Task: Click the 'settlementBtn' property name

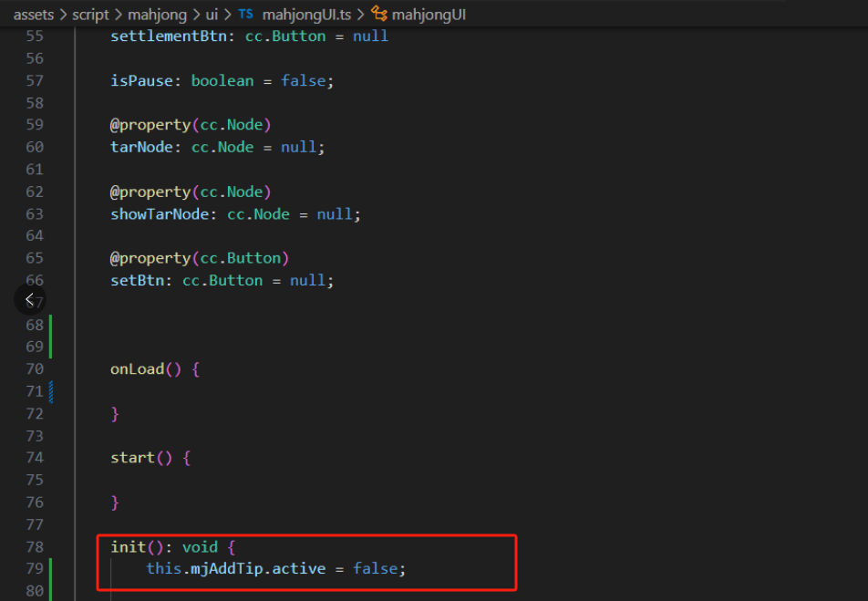Action: 169,36
